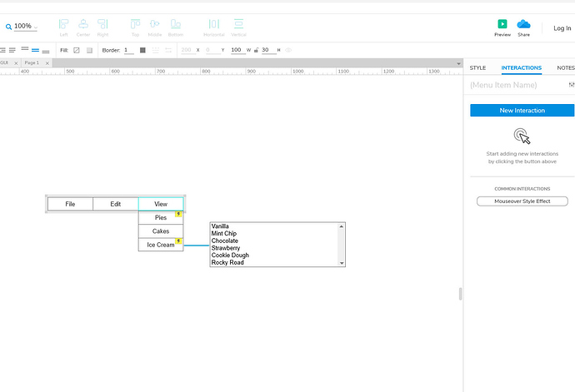Set text vertical alignment to top

pyautogui.click(x=25, y=49)
